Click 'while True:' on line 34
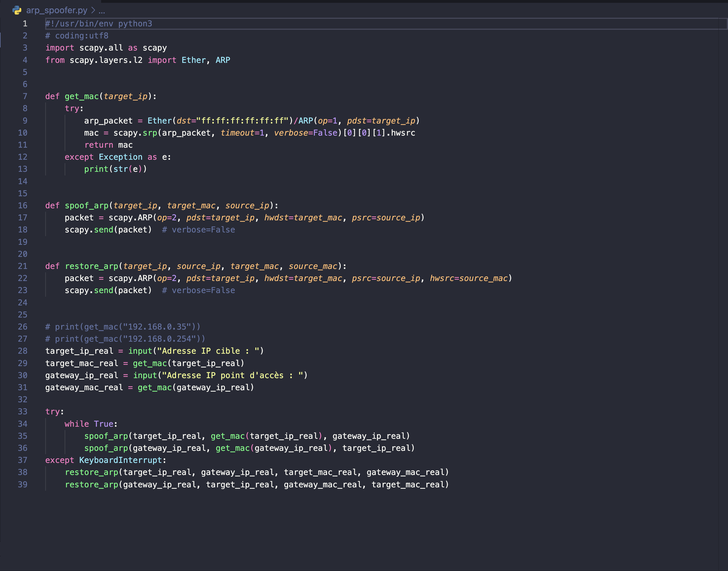 click(x=91, y=424)
